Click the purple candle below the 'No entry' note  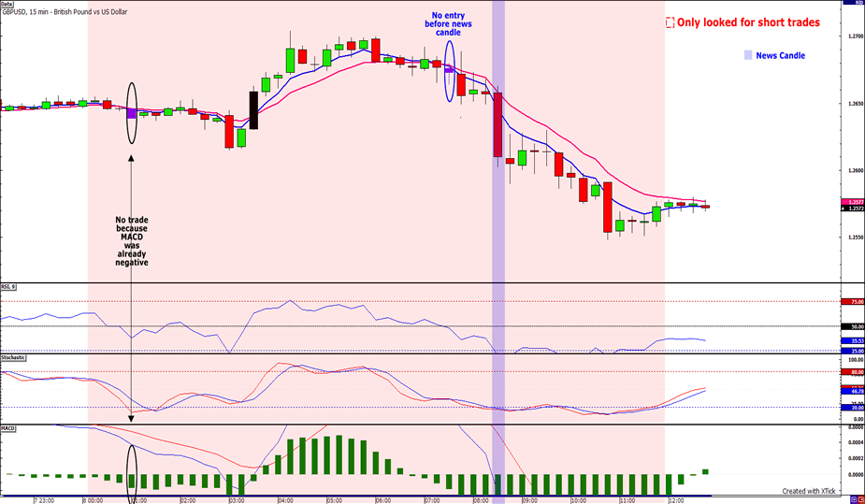[449, 70]
